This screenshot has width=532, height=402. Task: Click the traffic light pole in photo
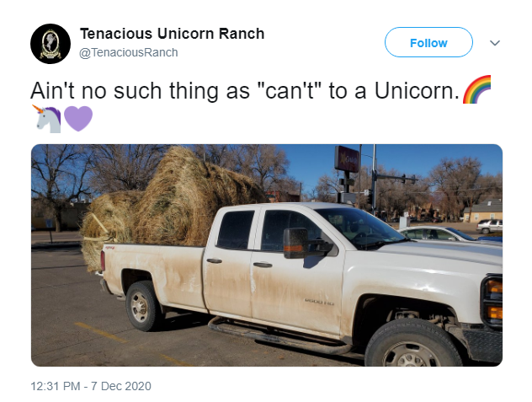tap(374, 179)
